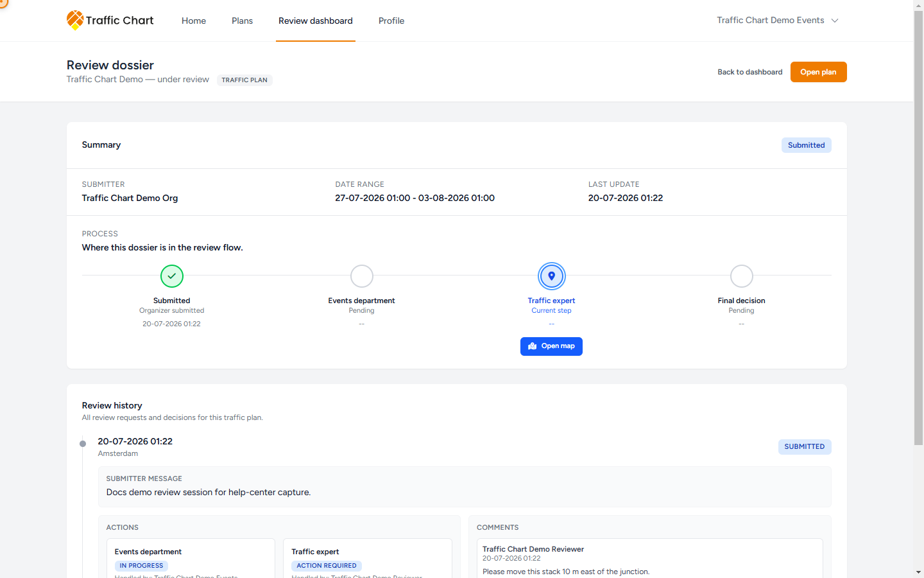Open the Plans tab
Screen dimensions: 924x578
[243, 21]
